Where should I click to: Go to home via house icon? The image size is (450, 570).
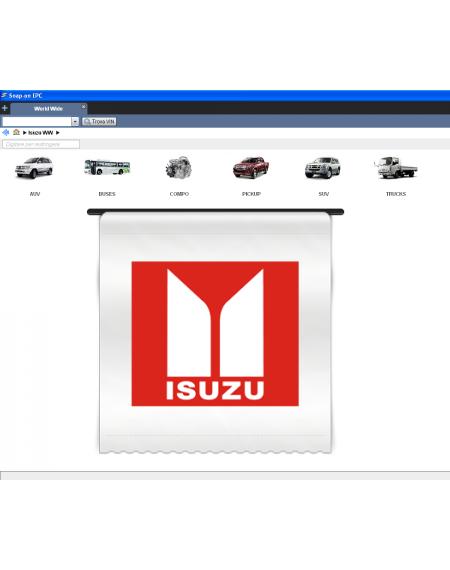(x=16, y=132)
